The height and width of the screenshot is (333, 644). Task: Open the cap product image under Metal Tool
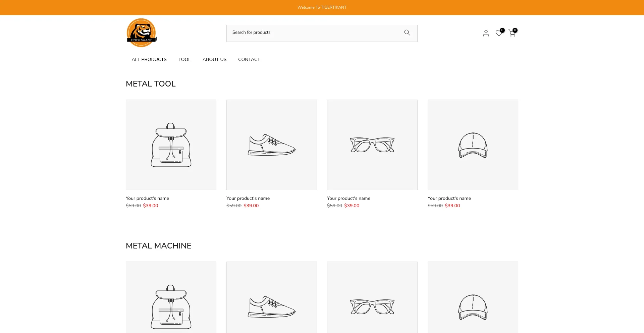pyautogui.click(x=473, y=145)
